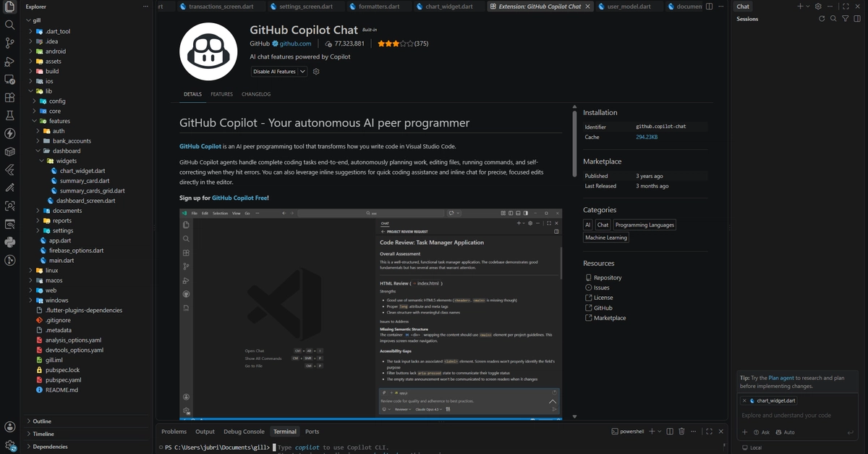Close the GitHub Copilot Chat extension tab
The image size is (868, 454).
click(587, 7)
